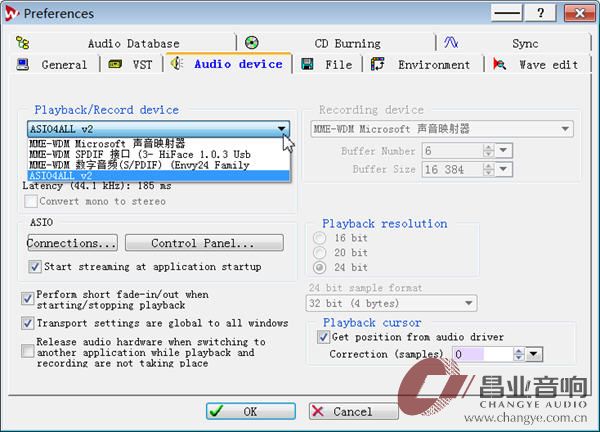Click the Buffer Number spinner arrows
This screenshot has height=432, width=600.
click(x=488, y=151)
